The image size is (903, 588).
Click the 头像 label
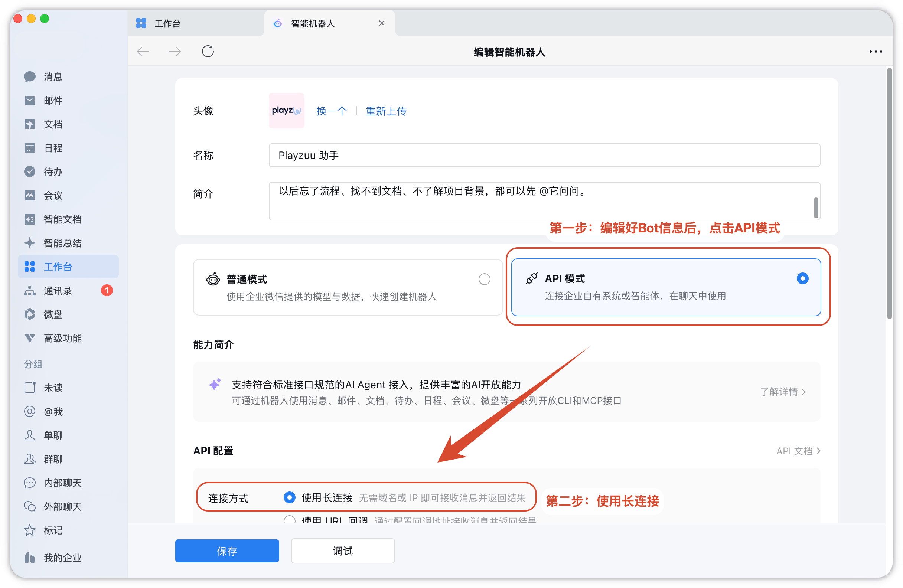coord(203,111)
